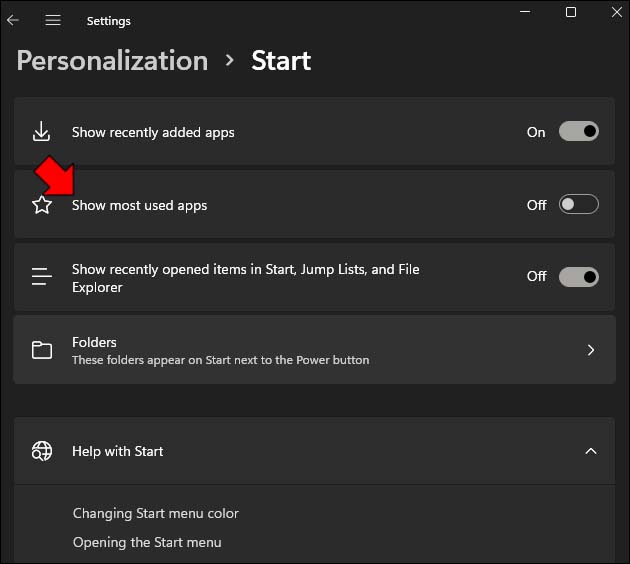Navigate to Personalization breadcrumb

tap(112, 60)
